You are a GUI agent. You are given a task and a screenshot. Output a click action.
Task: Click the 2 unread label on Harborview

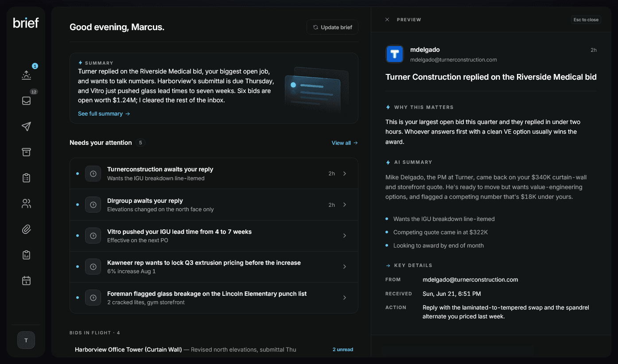343,349
